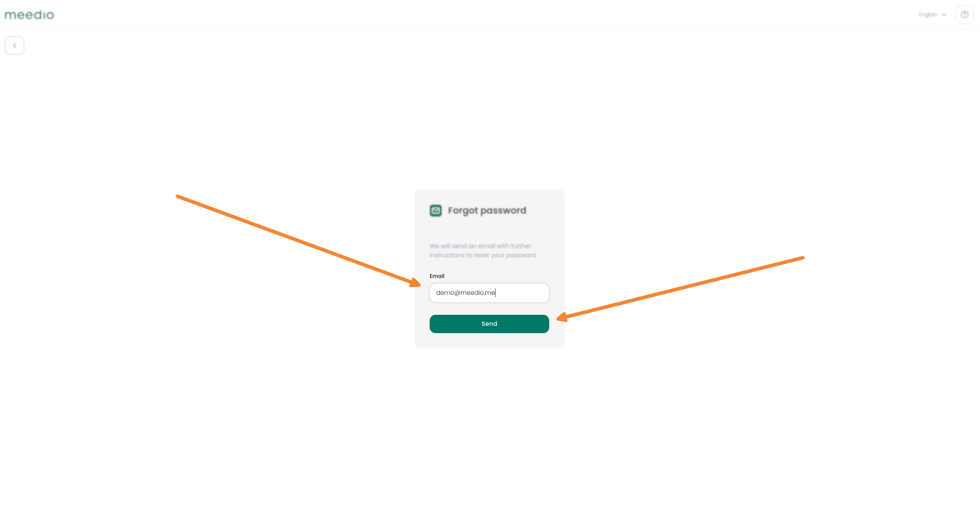The image size is (980, 507).
Task: Click empty area right of email text in field
Action: 522,293
